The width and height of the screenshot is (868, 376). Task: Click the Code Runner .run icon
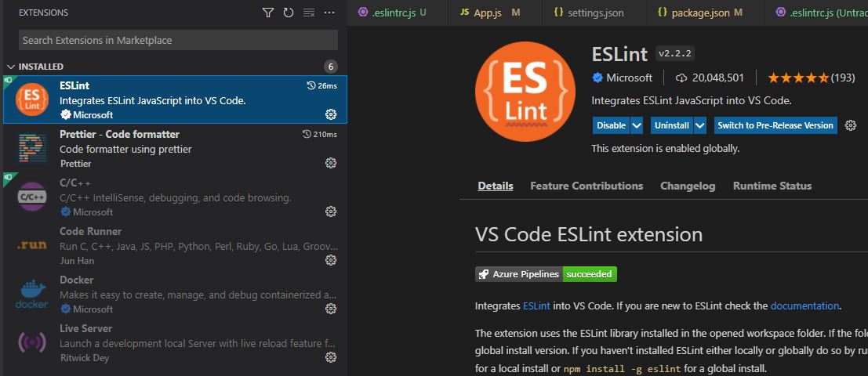32,245
